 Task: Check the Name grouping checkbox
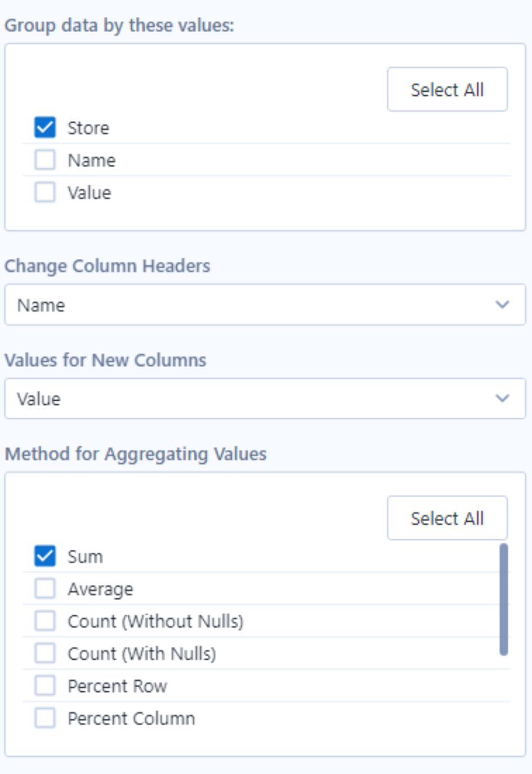click(45, 160)
